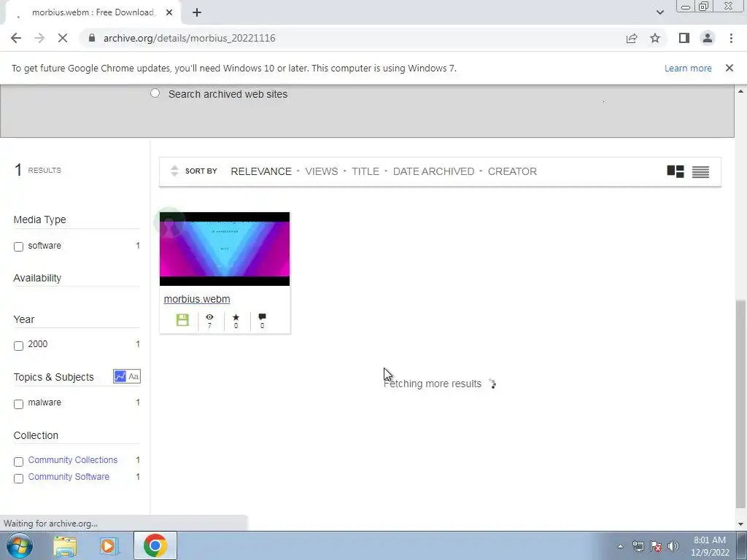Check the 2000 year filter

coord(18,346)
